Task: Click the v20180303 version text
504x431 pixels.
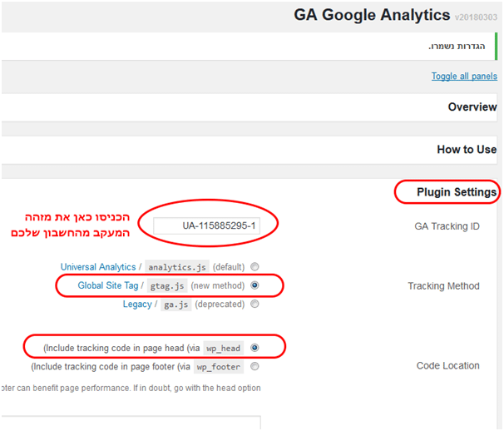Action: tap(476, 17)
